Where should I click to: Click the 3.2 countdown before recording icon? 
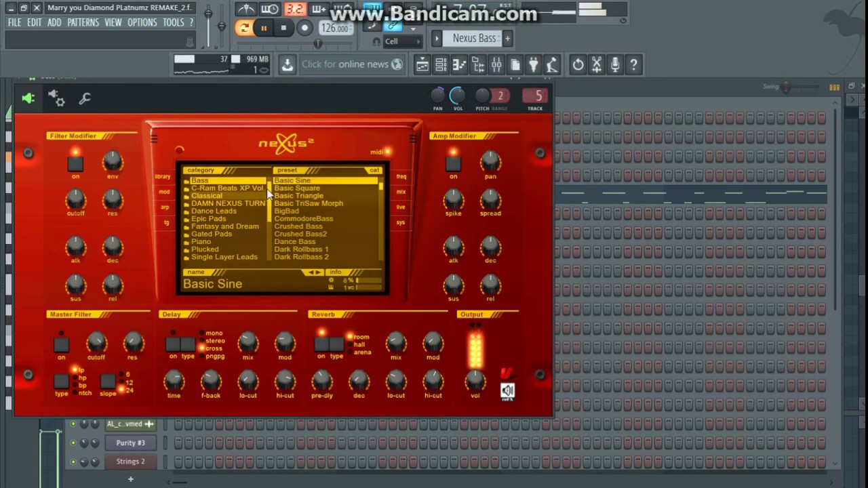tap(294, 9)
